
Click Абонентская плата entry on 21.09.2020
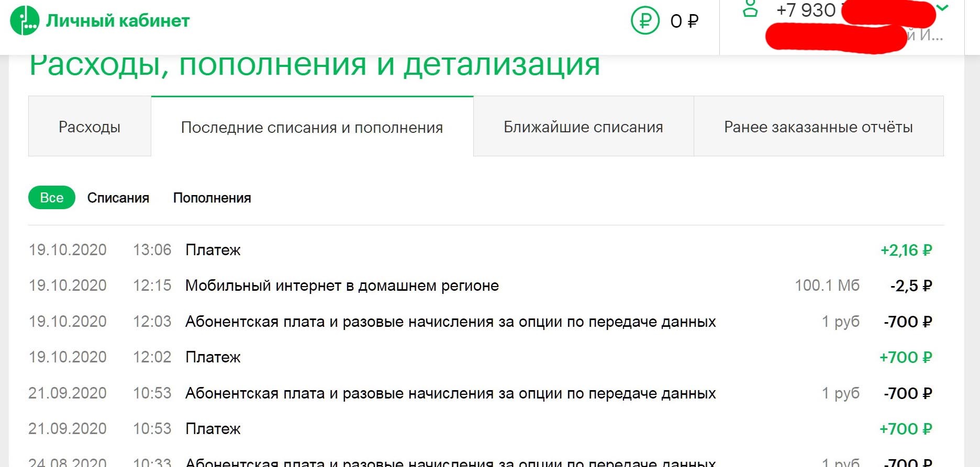coord(451,393)
